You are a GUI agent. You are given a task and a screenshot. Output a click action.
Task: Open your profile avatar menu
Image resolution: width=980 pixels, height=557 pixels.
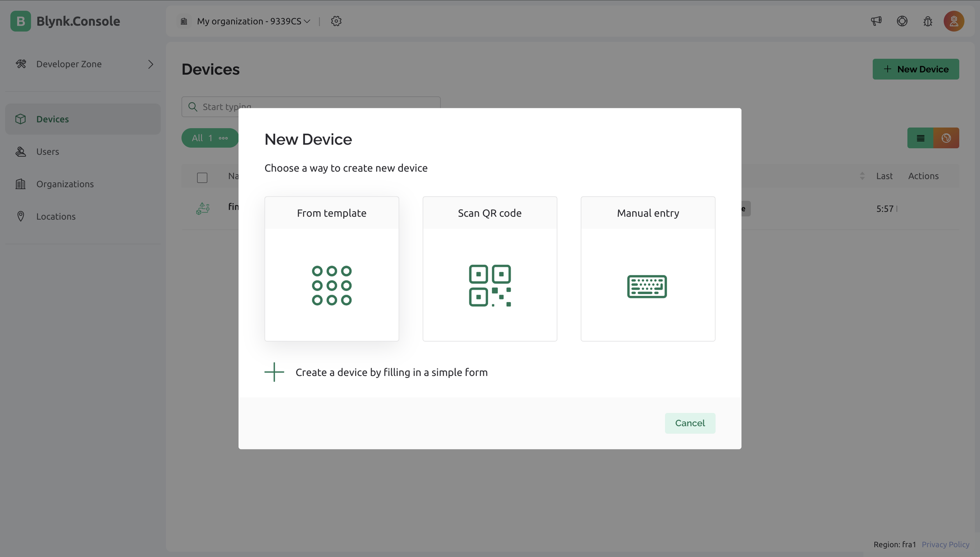tap(954, 21)
